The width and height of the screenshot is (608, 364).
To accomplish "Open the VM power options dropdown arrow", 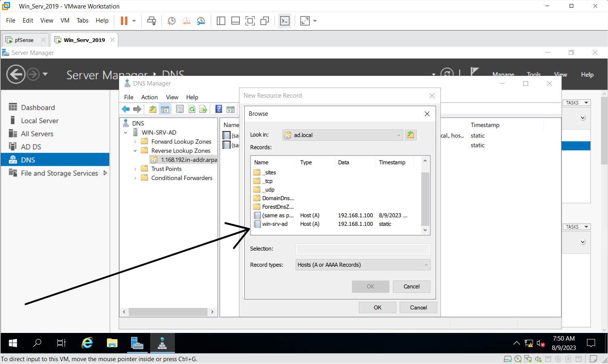I will tap(134, 21).
